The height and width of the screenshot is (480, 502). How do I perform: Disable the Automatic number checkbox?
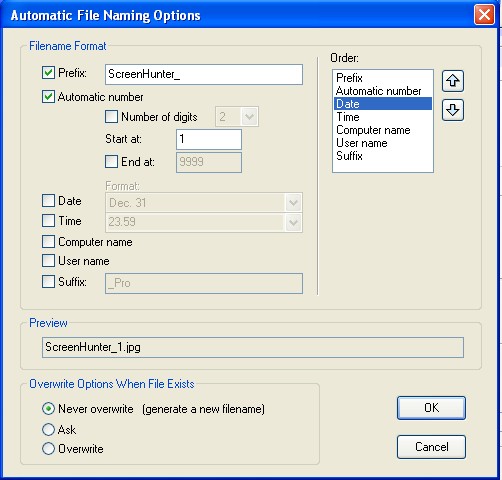[48, 97]
